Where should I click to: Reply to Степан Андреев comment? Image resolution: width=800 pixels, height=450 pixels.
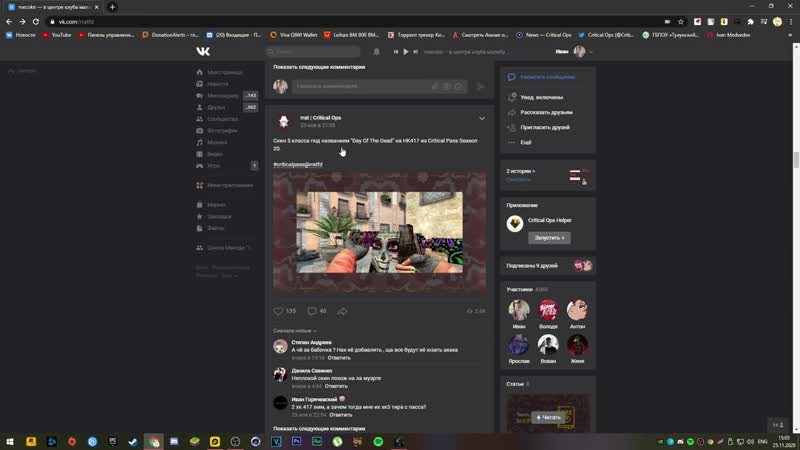coord(339,358)
